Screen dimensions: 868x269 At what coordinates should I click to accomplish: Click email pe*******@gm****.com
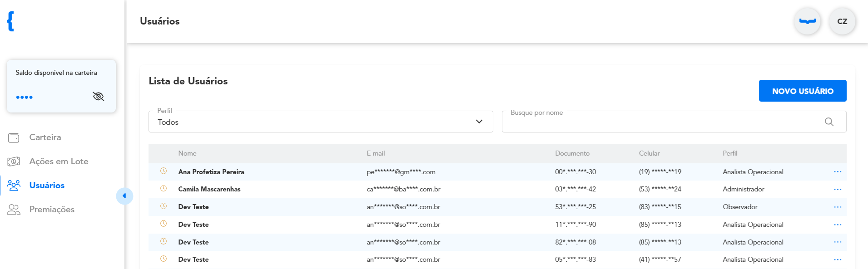click(x=401, y=172)
